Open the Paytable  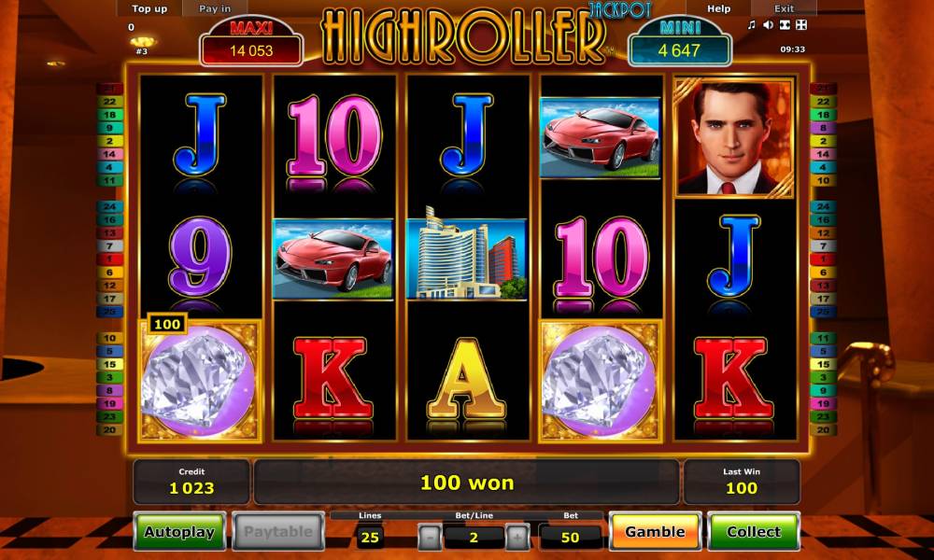pos(278,531)
